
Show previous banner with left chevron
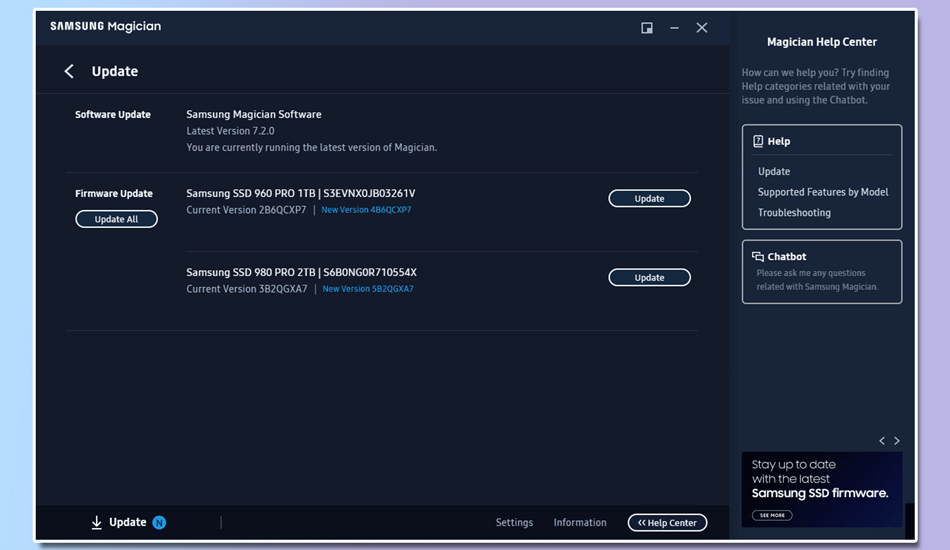882,441
